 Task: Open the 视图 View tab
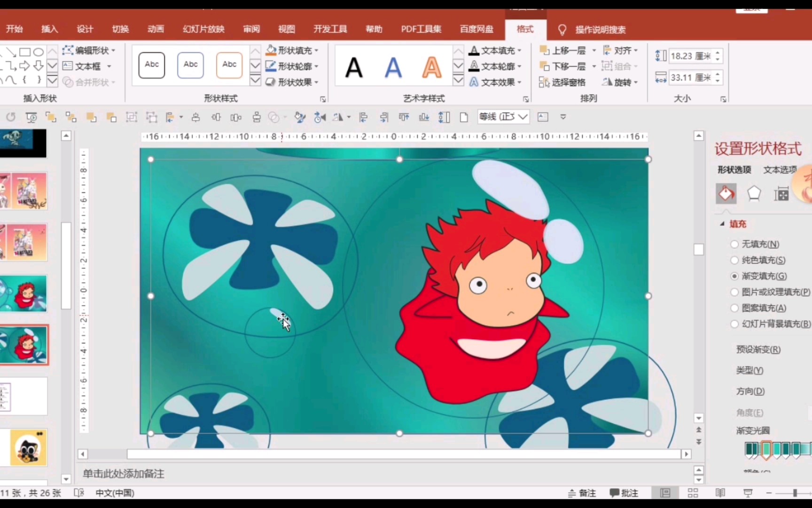(287, 29)
